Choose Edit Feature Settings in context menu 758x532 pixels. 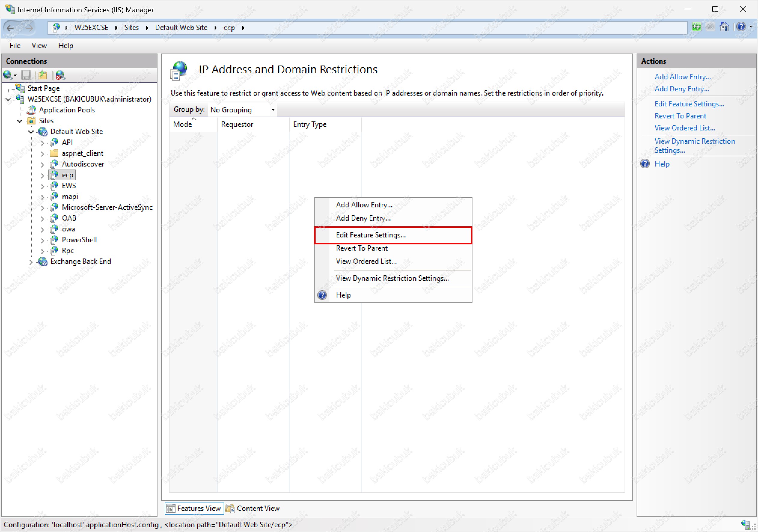pos(393,235)
